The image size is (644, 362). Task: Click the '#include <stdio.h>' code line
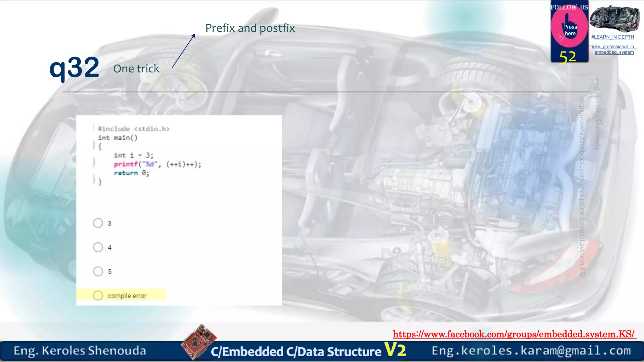coord(134,129)
